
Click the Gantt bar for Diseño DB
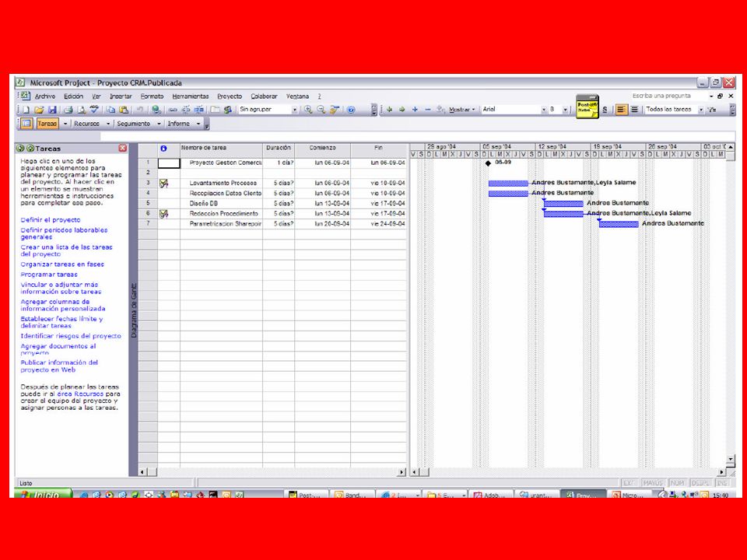tap(563, 204)
